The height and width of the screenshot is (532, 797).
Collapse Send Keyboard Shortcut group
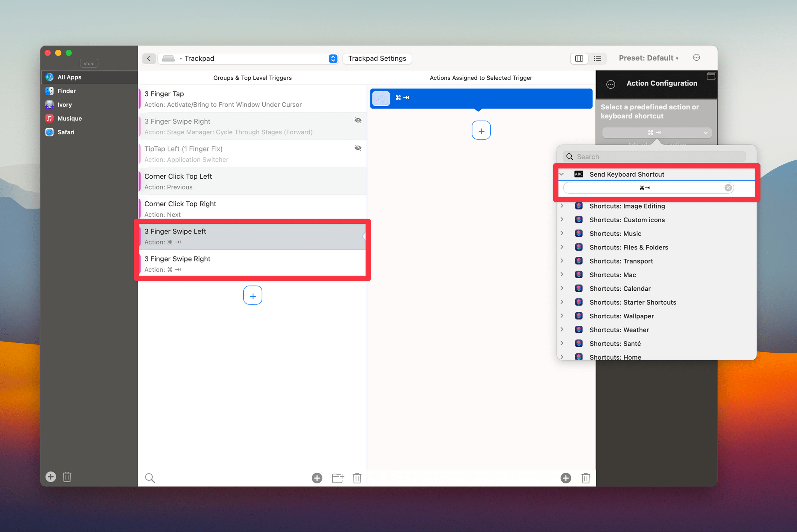pos(562,174)
